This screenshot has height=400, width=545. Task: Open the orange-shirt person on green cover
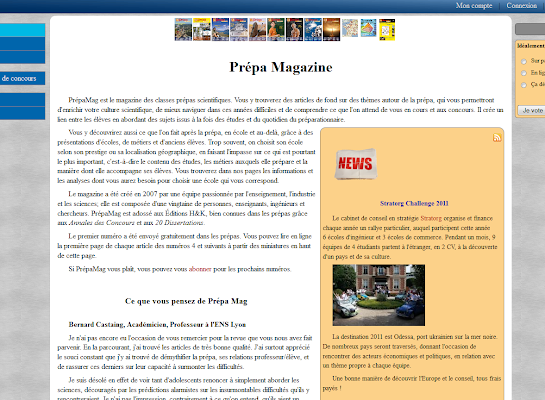pos(276,30)
